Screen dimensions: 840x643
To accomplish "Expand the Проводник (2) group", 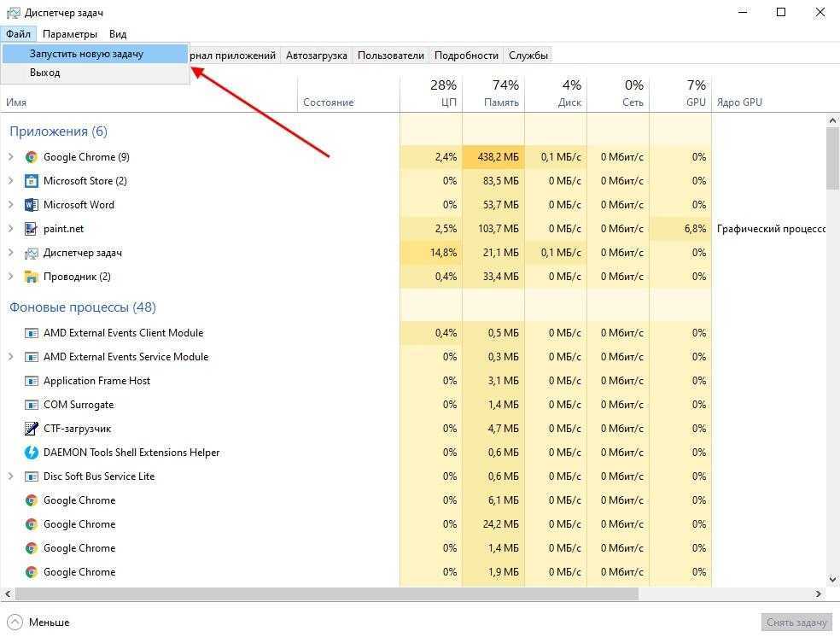I will (x=11, y=277).
